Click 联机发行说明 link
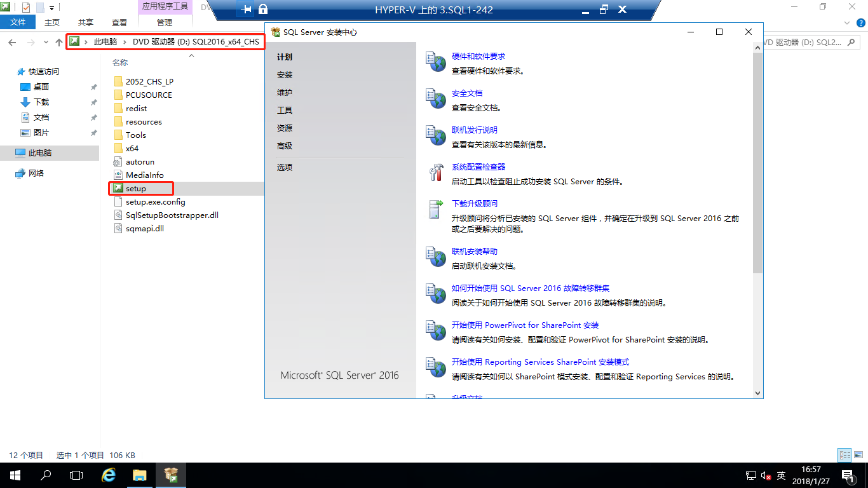 (x=475, y=130)
